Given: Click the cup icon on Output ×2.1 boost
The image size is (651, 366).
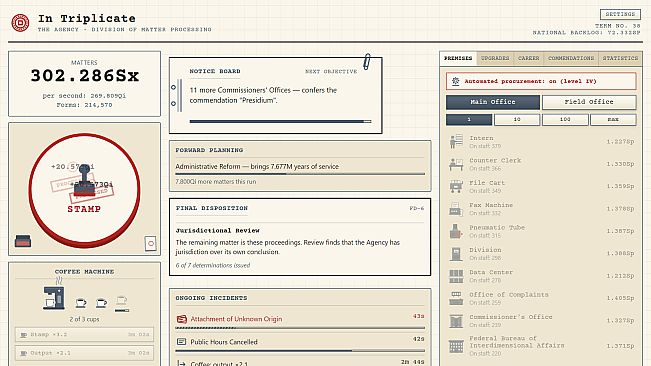Looking at the screenshot, I should 24,353.
